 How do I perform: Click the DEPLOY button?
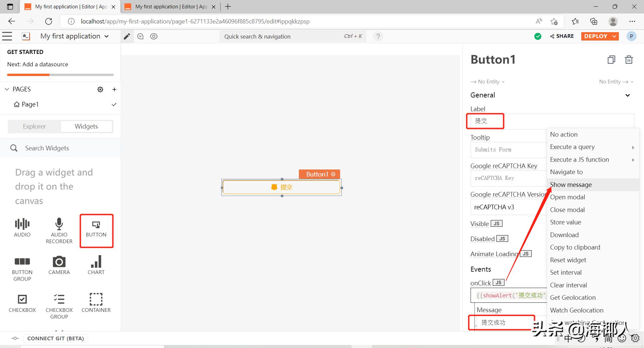pyautogui.click(x=596, y=36)
